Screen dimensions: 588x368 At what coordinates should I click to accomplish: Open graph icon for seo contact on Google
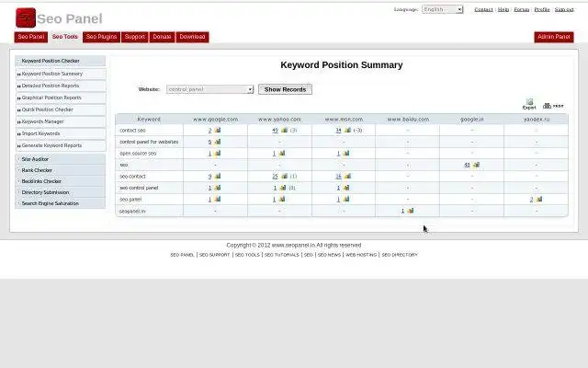(x=218, y=176)
